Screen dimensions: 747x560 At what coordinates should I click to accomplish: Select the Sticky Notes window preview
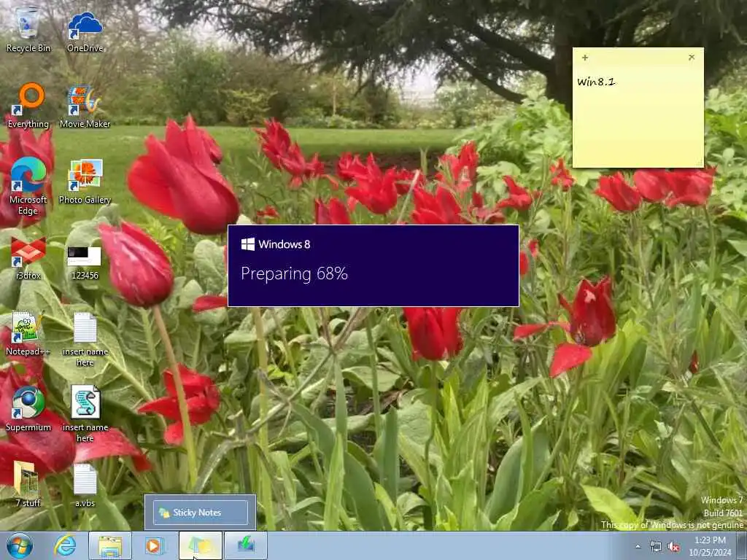click(201, 513)
